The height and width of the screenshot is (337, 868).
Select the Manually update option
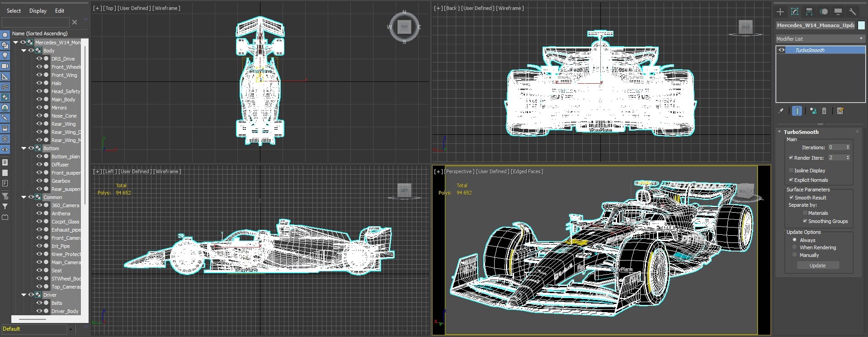point(795,255)
